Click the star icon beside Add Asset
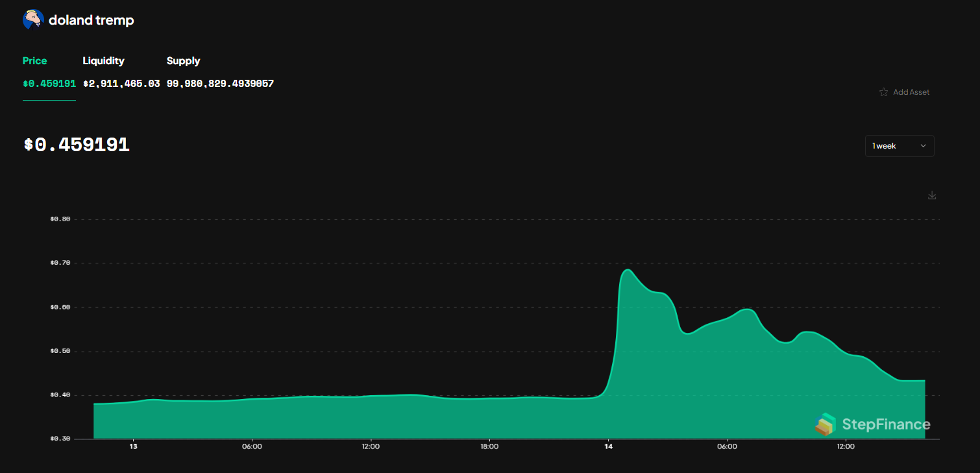The width and height of the screenshot is (980, 473). coord(883,92)
